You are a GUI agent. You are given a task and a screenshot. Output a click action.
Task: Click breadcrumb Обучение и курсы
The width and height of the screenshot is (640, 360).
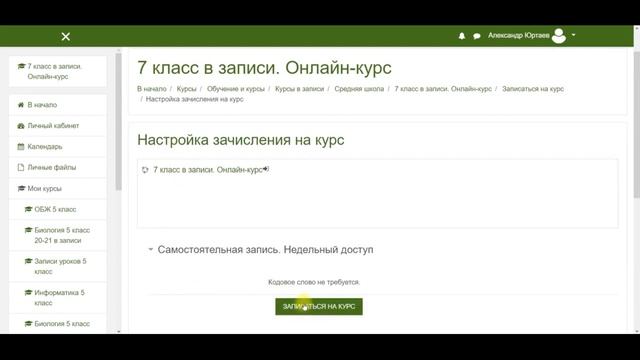[236, 89]
